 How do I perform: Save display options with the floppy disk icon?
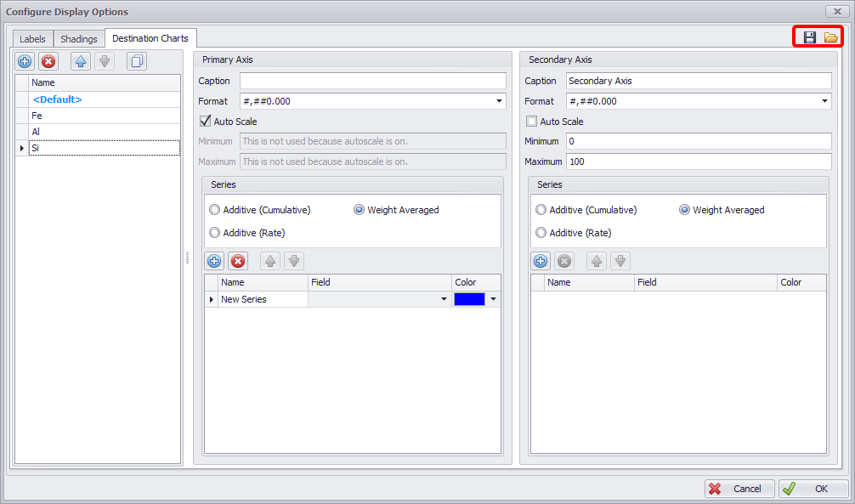click(810, 37)
